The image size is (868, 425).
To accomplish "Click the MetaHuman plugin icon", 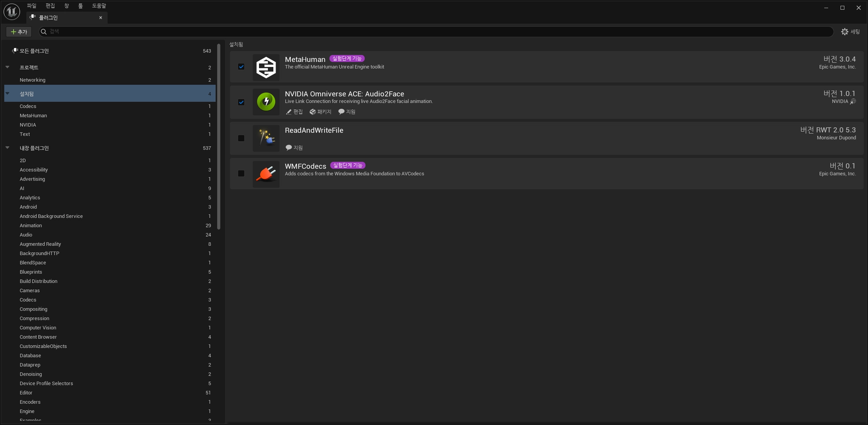I will point(266,67).
